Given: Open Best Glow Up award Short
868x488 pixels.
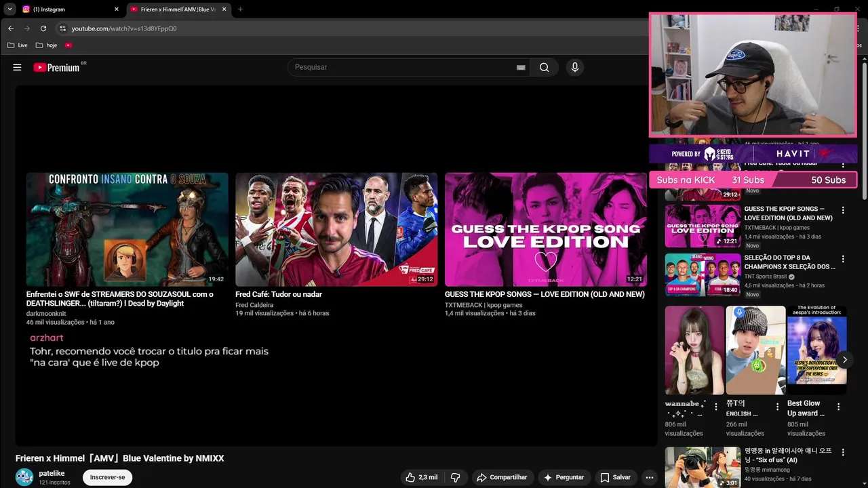Looking at the screenshot, I should pyautogui.click(x=816, y=350).
